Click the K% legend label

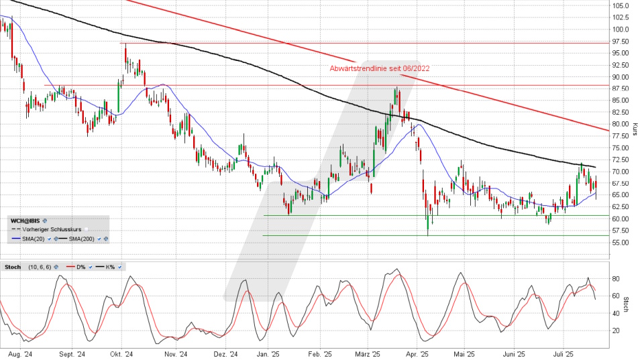110,267
